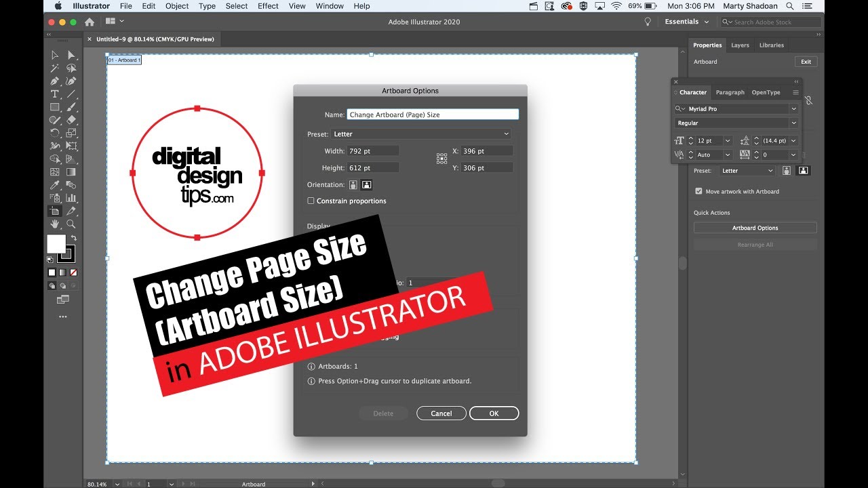This screenshot has width=868, height=488.
Task: Open the Regular font style dropdown
Action: [794, 123]
